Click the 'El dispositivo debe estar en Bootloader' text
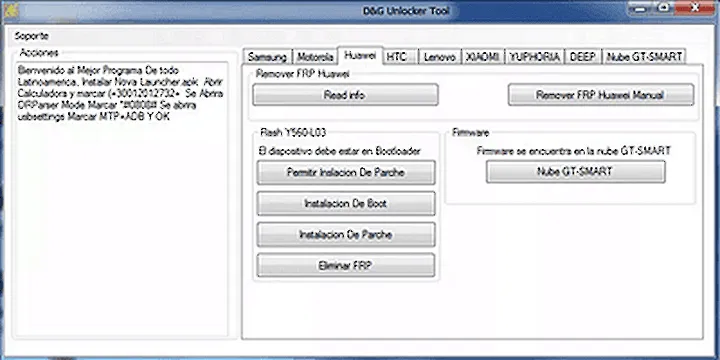The width and height of the screenshot is (720, 360). click(x=339, y=151)
